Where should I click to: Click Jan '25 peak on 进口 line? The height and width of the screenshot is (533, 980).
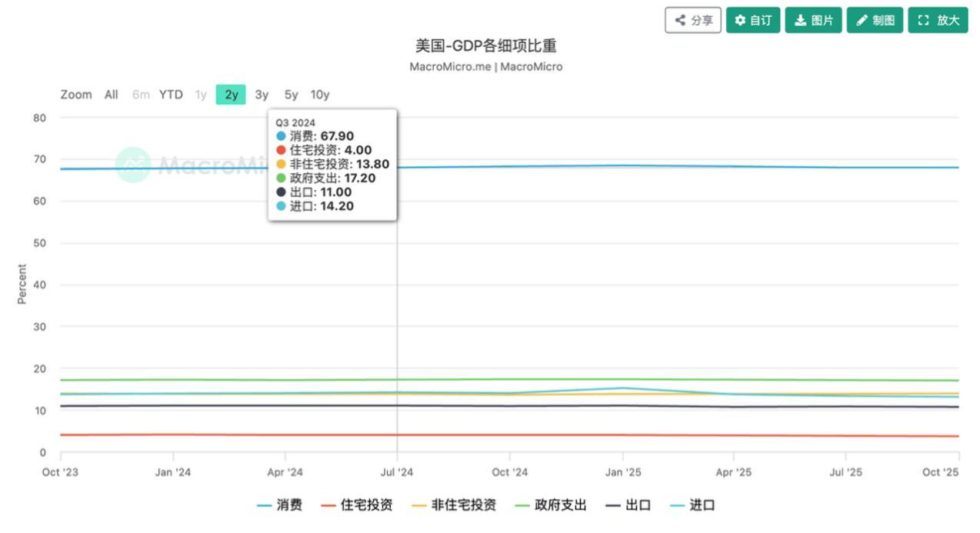(x=622, y=388)
